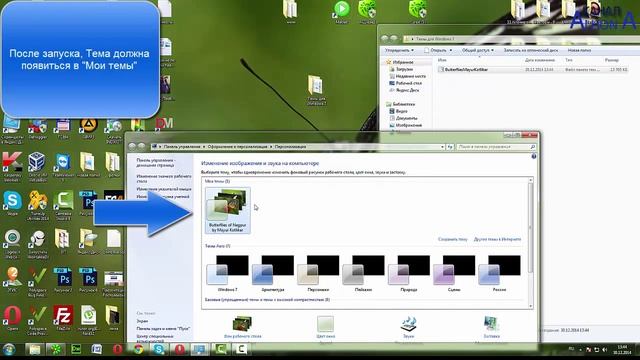640x360 pixels.
Task: Select the Windows 7 Aero theme
Action: (x=227, y=273)
